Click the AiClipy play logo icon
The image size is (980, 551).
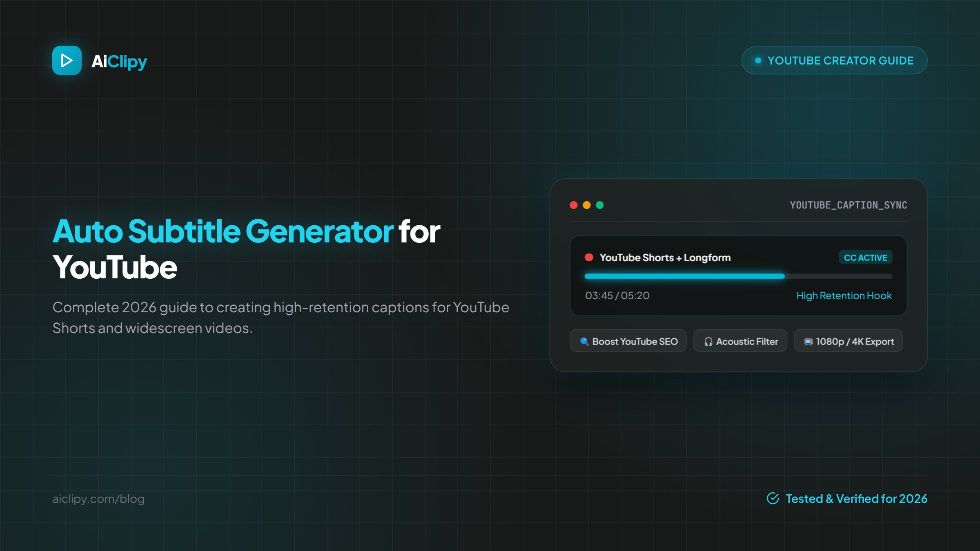(67, 60)
